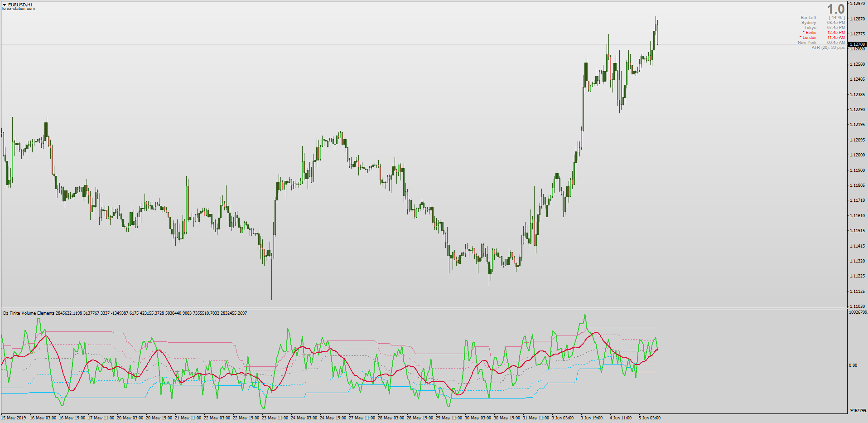This screenshot has width=868, height=423.
Task: Select the New York session label
Action: coord(807,43)
